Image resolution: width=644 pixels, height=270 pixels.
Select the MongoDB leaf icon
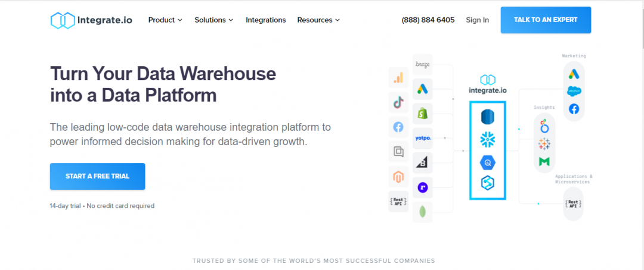[423, 211]
